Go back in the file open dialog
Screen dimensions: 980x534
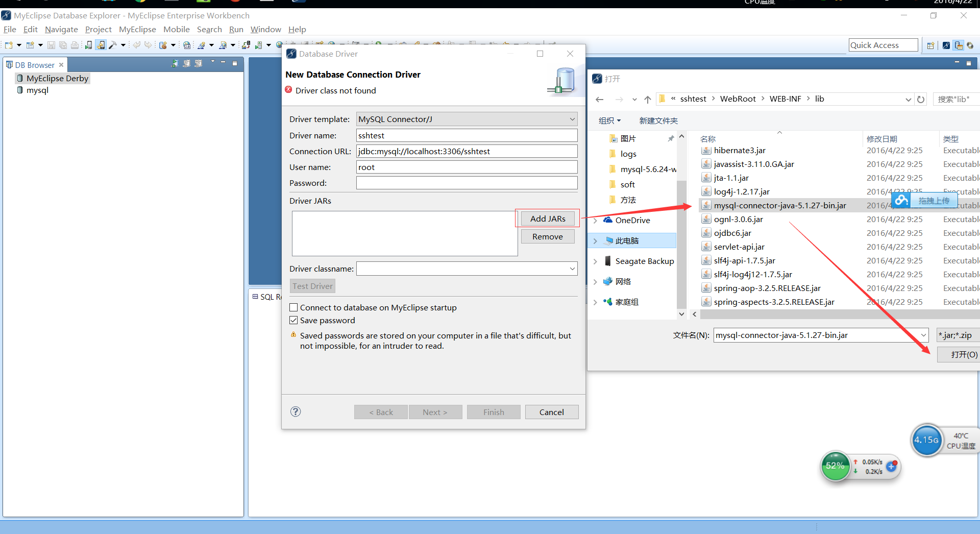[x=600, y=100]
